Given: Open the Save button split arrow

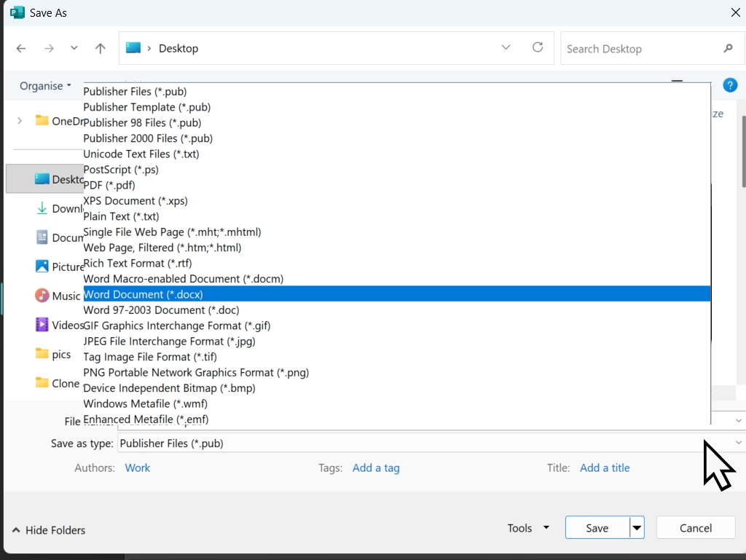Looking at the screenshot, I should coord(637,528).
